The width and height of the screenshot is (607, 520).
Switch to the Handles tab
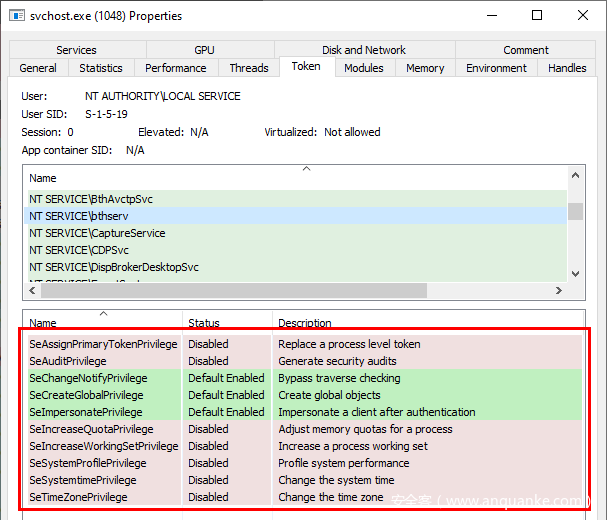[x=567, y=68]
